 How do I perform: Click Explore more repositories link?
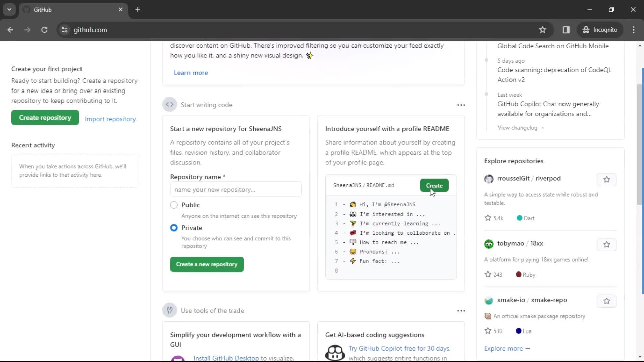tap(507, 348)
